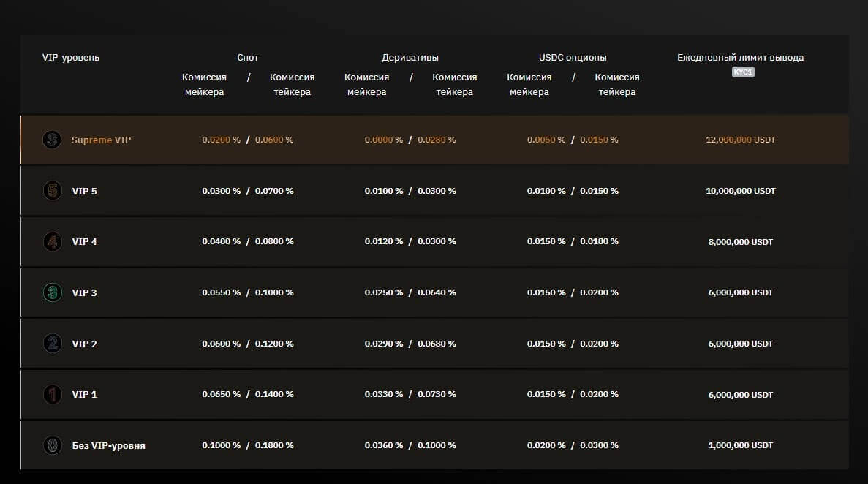Click VIP 5 spot maker fee 0.0300 %

point(221,191)
